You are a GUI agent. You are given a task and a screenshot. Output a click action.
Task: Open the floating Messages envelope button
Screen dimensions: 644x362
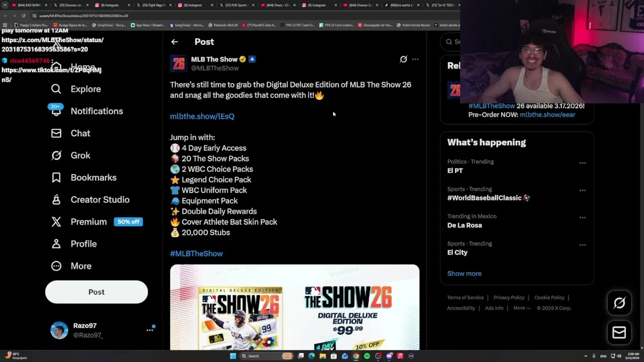point(619,332)
